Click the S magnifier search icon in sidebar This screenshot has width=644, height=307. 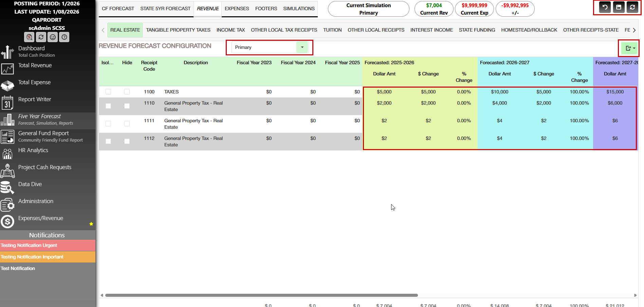pyautogui.click(x=30, y=37)
